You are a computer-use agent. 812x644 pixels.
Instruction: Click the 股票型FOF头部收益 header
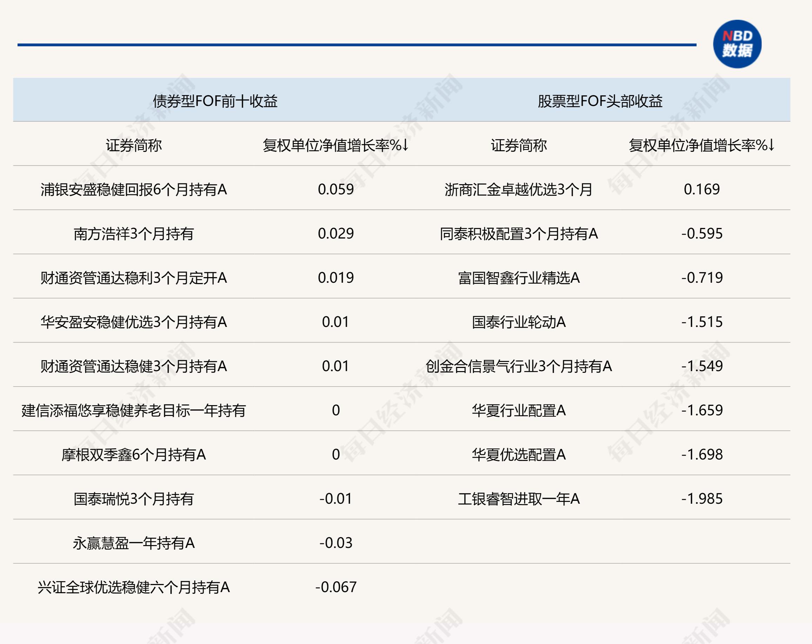point(600,101)
